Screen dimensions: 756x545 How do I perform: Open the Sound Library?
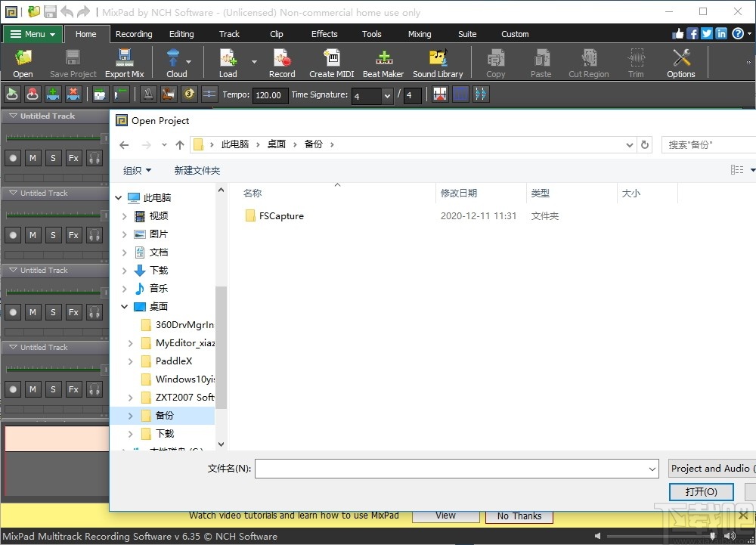[x=438, y=63]
